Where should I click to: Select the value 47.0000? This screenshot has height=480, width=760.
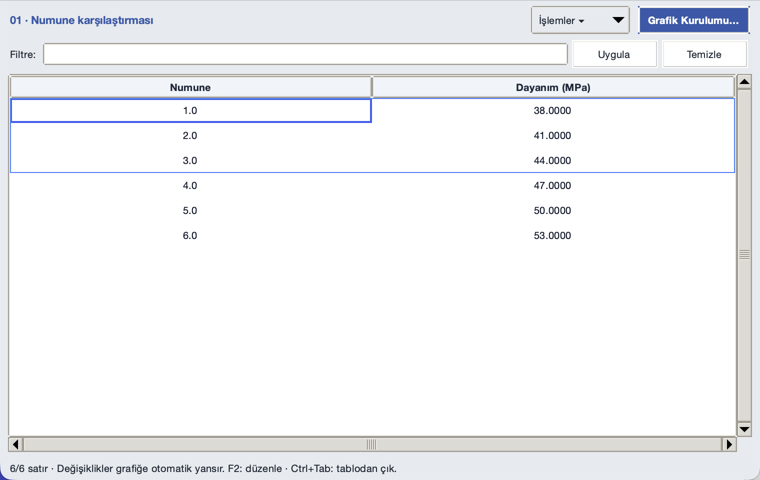pos(553,185)
